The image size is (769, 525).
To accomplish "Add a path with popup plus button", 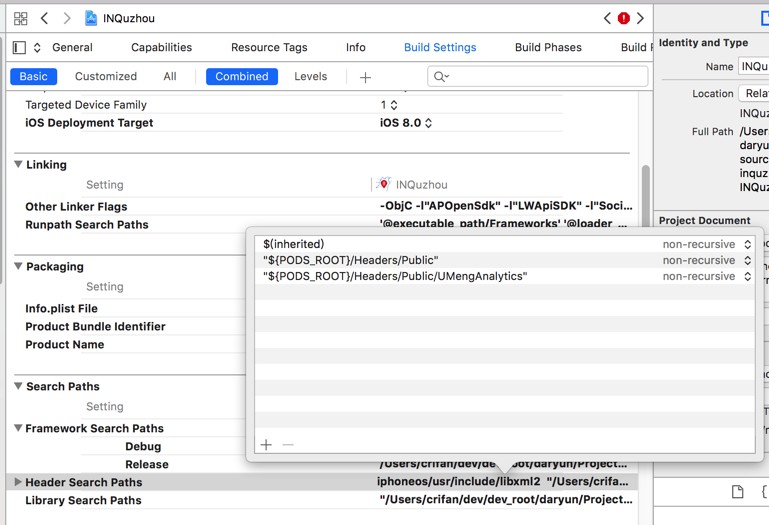I will click(266, 445).
